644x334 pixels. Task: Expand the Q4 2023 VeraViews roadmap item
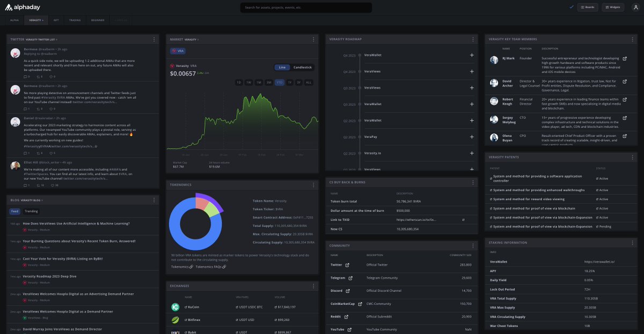[x=472, y=71]
